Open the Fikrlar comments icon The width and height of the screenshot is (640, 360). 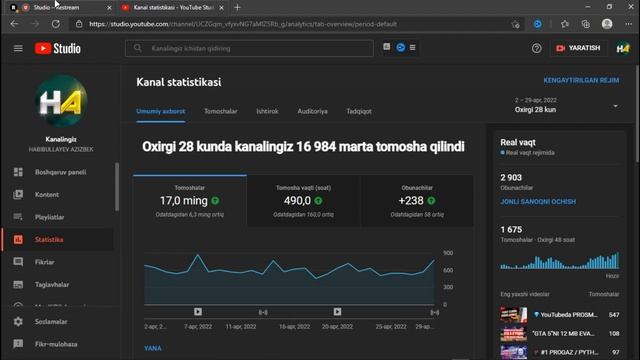[18, 262]
